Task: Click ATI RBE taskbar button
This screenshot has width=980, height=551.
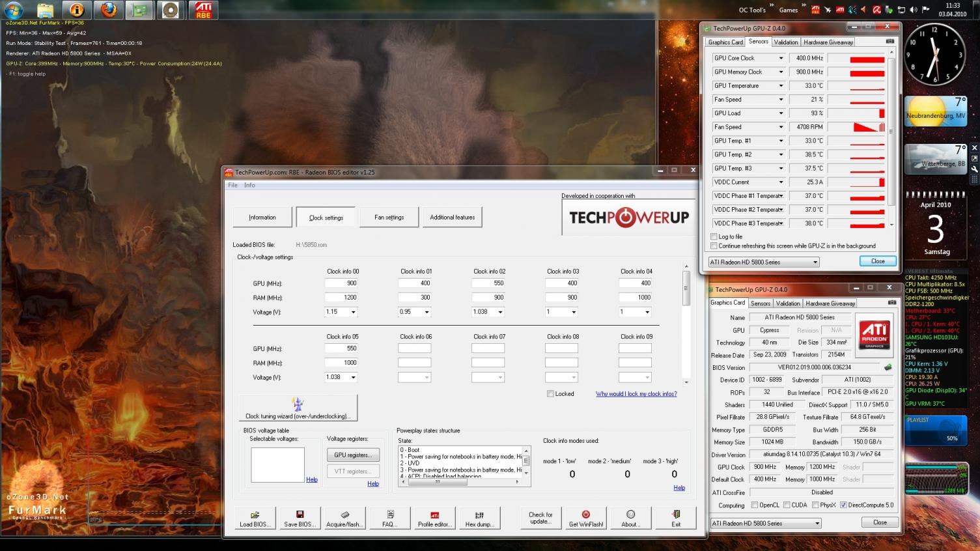Action: 203,10
